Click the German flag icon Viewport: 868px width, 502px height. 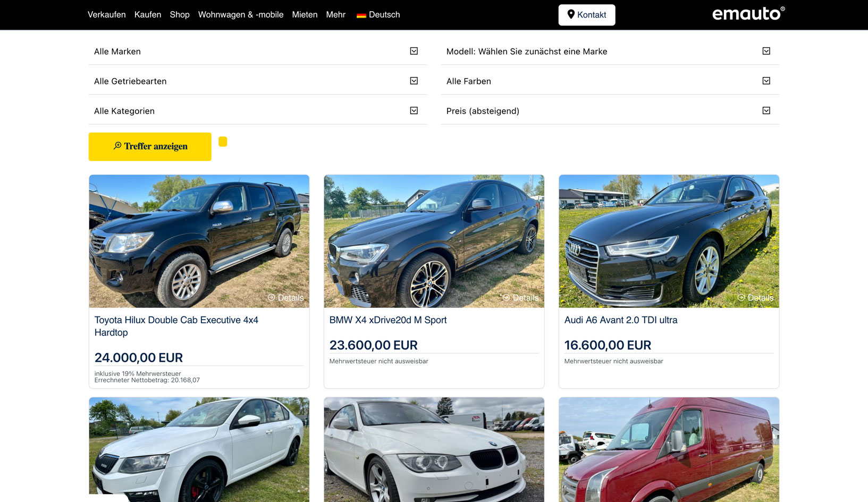(x=361, y=15)
